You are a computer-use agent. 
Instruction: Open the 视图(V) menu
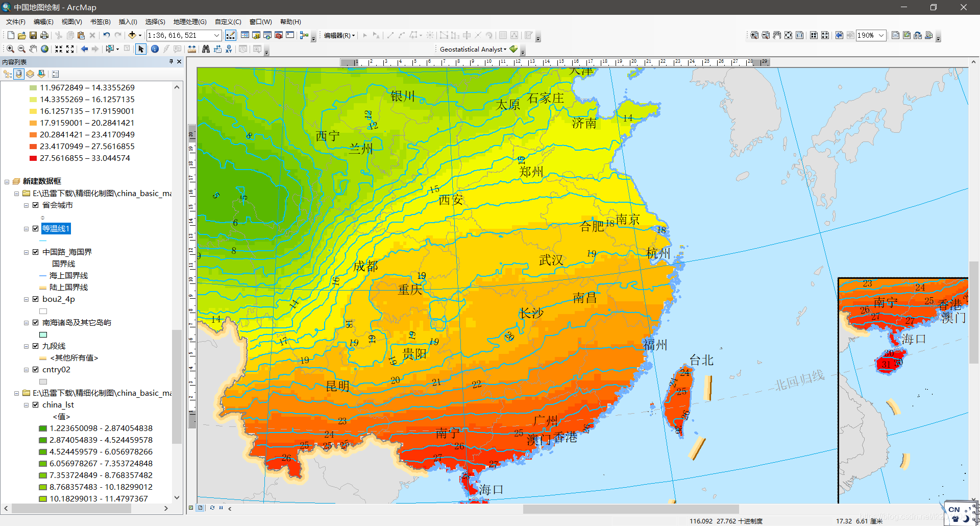tap(72, 21)
